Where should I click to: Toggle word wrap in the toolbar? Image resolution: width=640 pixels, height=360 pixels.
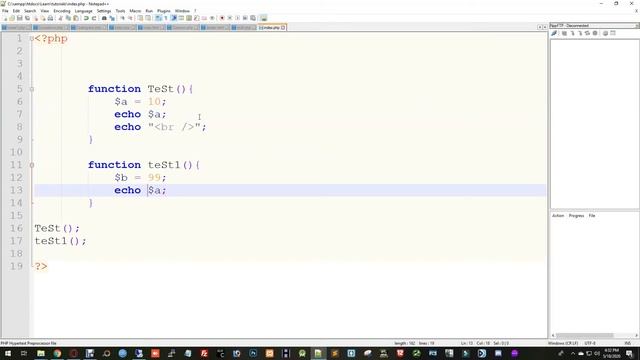pos(158,18)
